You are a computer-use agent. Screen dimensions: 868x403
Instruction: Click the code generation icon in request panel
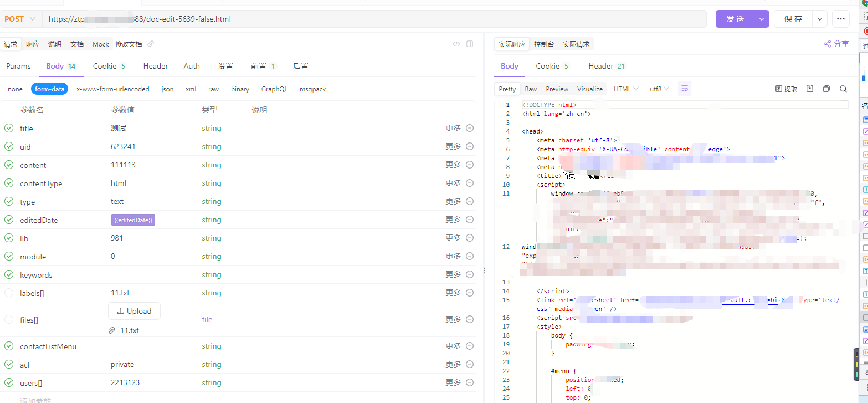point(456,44)
